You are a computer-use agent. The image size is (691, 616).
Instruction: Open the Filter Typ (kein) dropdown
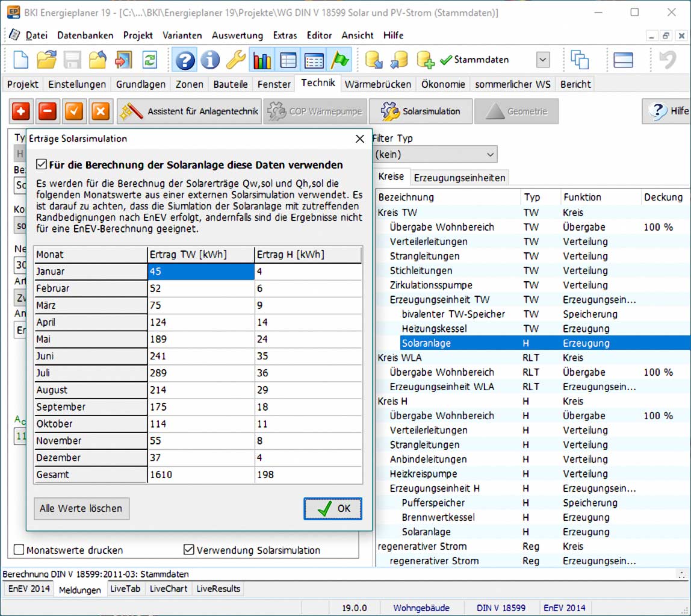point(435,154)
